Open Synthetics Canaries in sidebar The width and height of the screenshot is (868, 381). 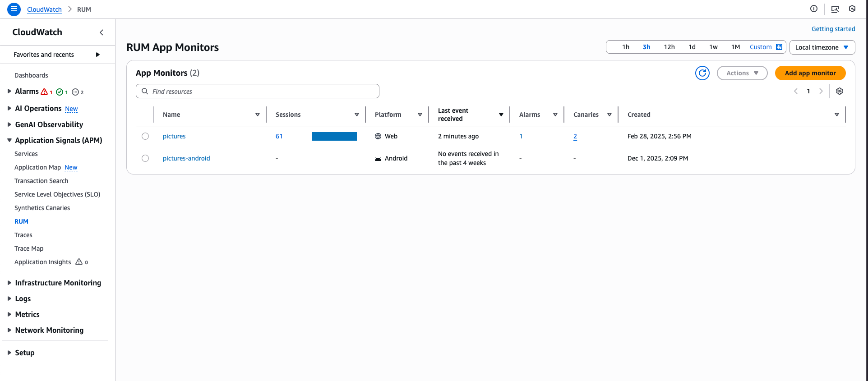click(42, 208)
